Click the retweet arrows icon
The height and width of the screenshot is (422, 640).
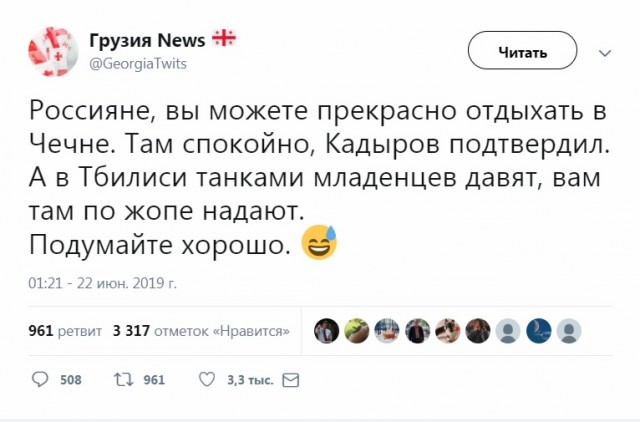[123, 380]
